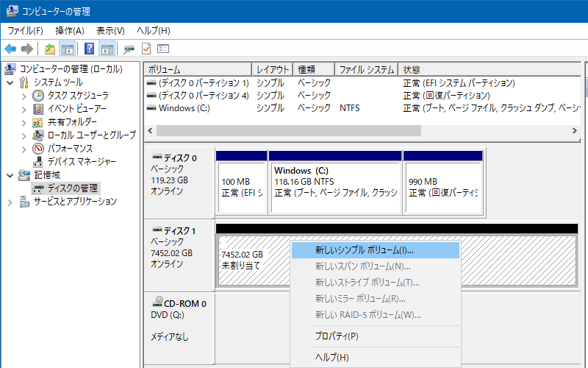Viewport: 588px width, 368px height.
Task: Open the 表示(V) menu
Action: click(x=110, y=31)
